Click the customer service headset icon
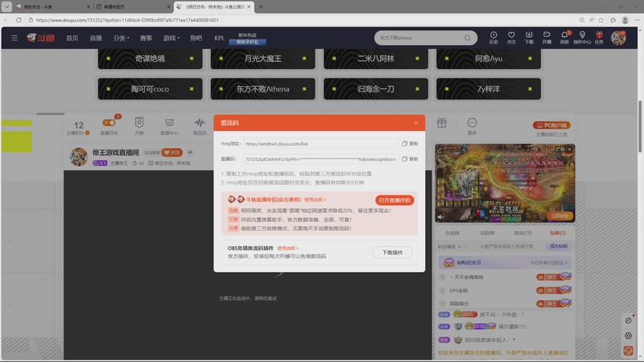The width and height of the screenshot is (644, 362). [628, 351]
